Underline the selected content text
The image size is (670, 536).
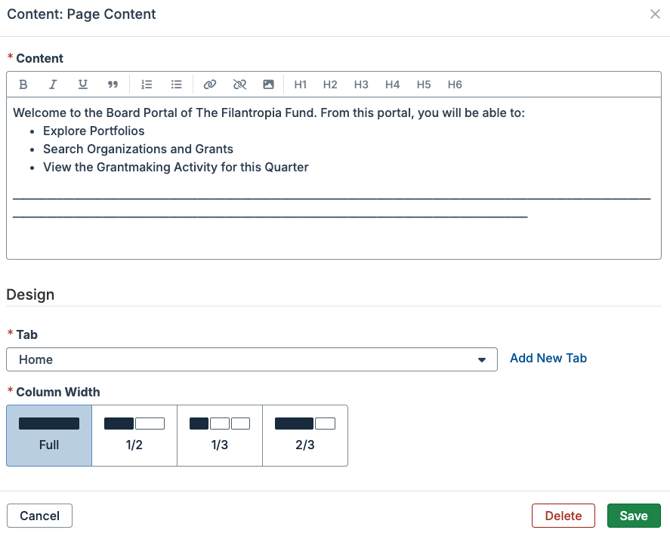[83, 85]
